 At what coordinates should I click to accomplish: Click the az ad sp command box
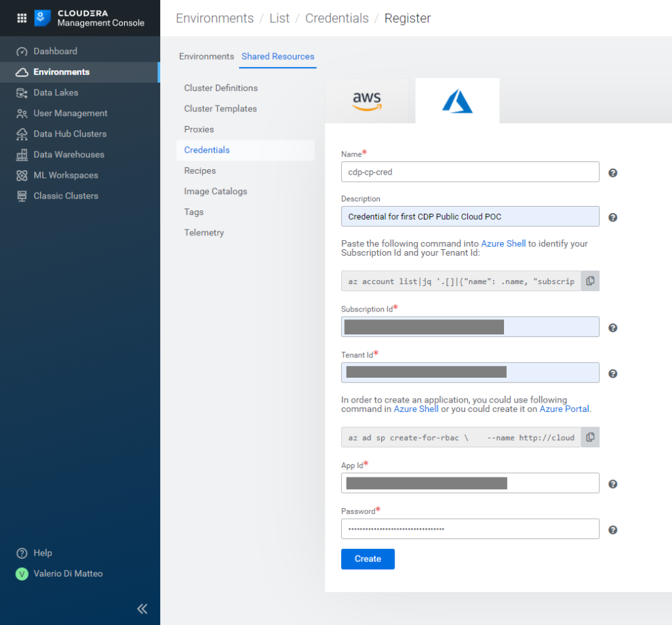[461, 437]
